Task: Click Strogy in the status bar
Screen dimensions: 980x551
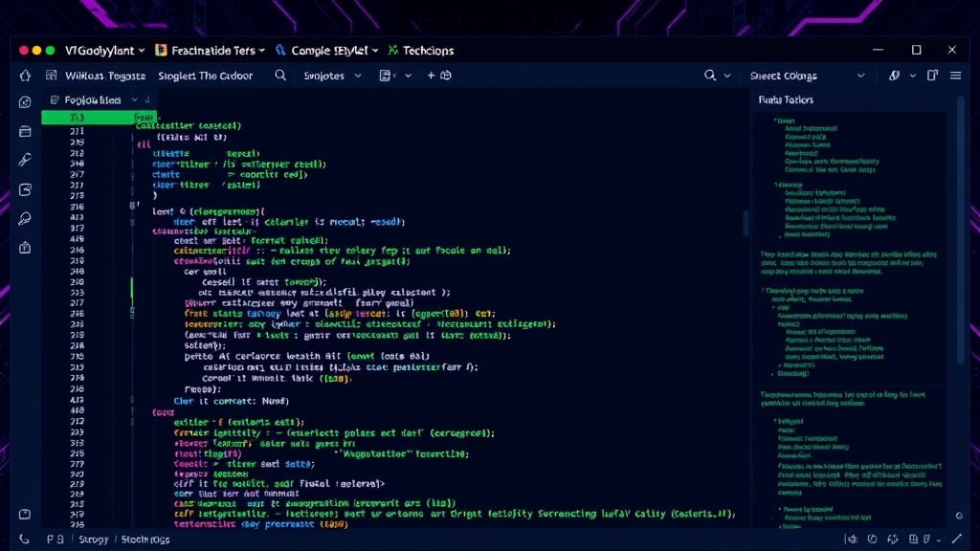Action: (x=92, y=539)
